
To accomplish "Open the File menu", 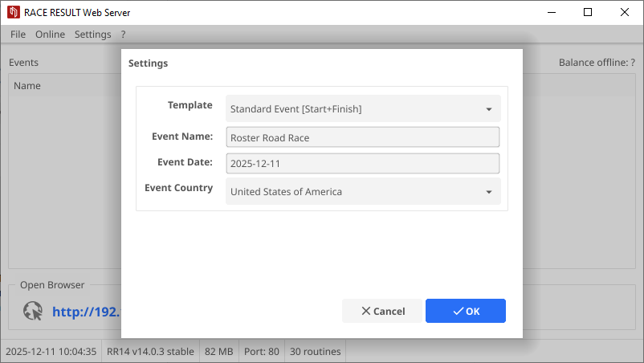I will click(18, 35).
